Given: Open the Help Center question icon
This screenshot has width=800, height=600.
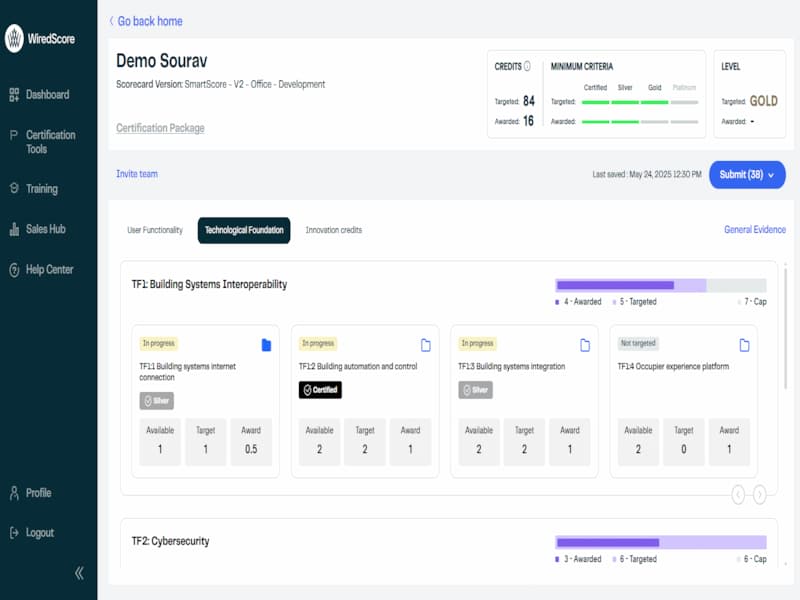Looking at the screenshot, I should (14, 269).
